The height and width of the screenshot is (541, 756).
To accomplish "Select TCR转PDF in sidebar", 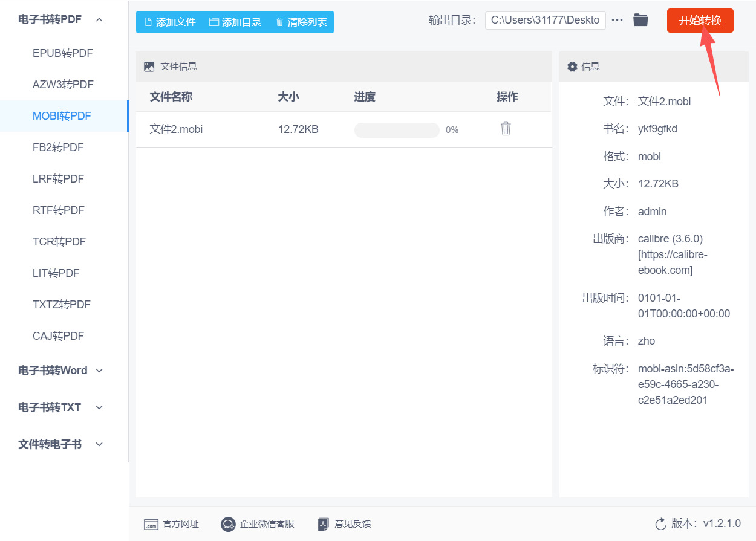I will coord(63,242).
